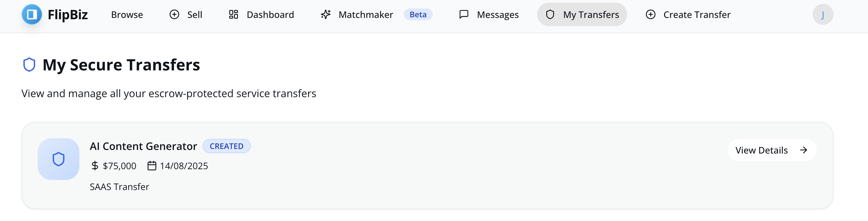Screen dimensions: 868x221
Task: Open the Browse page
Action: pyautogui.click(x=127, y=15)
